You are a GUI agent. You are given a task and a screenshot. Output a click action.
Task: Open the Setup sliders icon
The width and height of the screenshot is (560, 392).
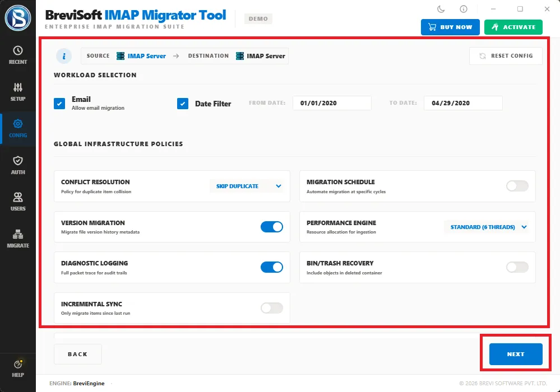[18, 87]
